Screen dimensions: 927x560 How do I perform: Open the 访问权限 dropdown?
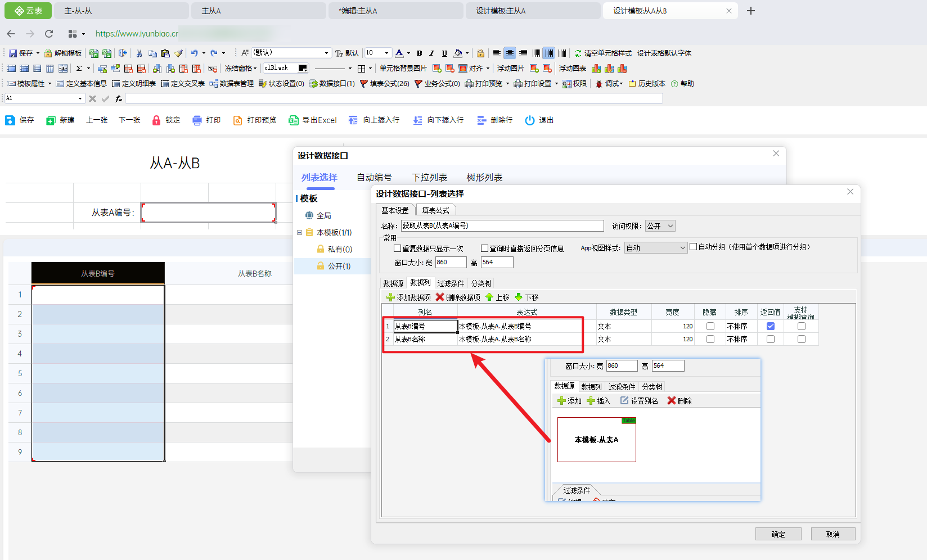660,226
